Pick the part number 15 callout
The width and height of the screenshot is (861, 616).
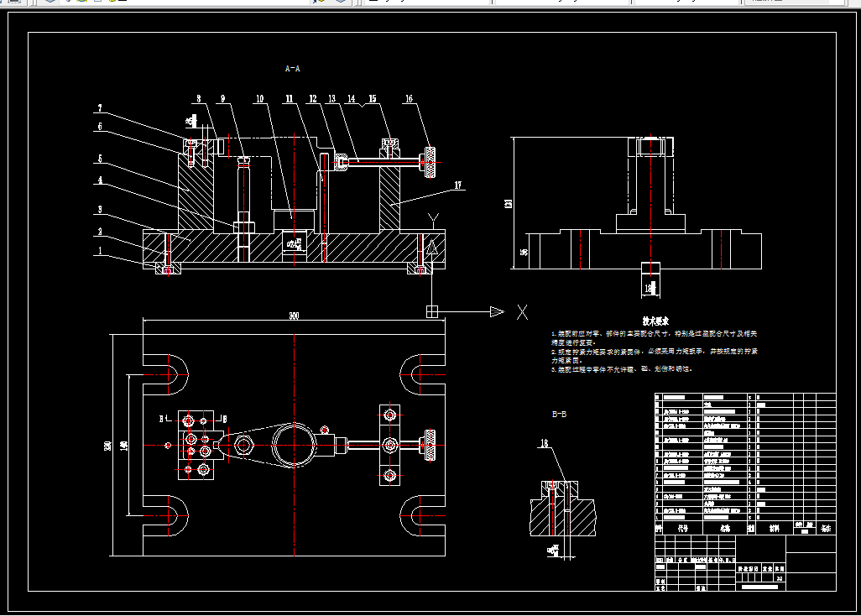pyautogui.click(x=373, y=99)
